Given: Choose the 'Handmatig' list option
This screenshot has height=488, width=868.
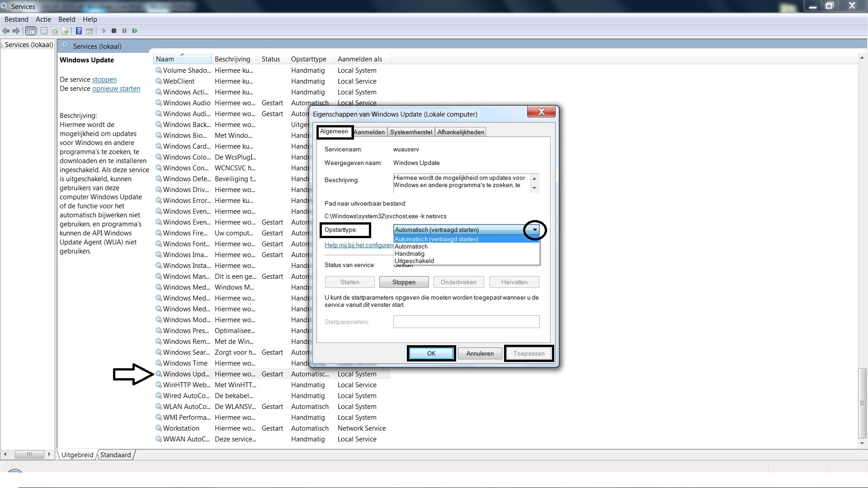Looking at the screenshot, I should point(467,254).
